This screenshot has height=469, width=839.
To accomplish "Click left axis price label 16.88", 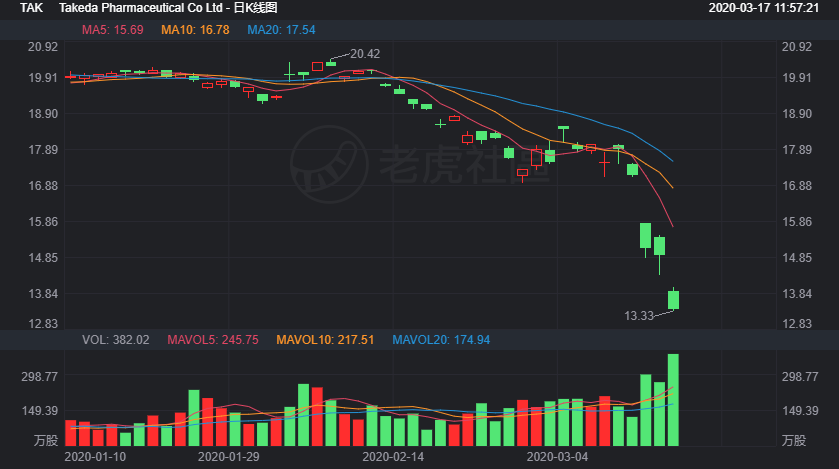I will coord(43,186).
